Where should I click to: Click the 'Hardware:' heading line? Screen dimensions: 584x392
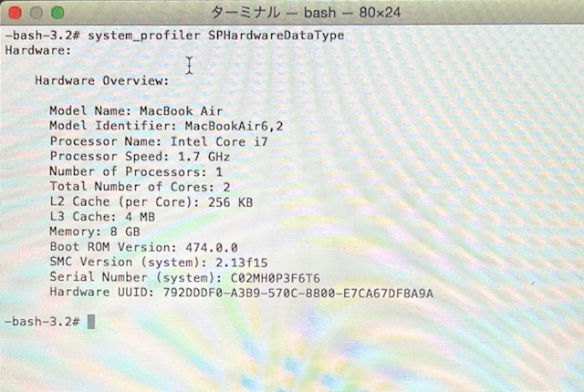click(38, 50)
